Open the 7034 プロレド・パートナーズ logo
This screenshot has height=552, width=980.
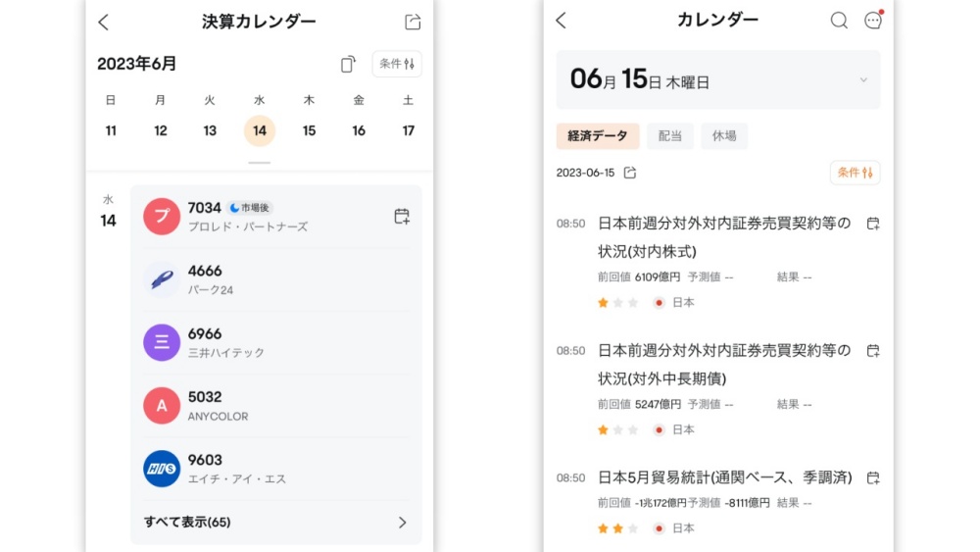click(162, 217)
